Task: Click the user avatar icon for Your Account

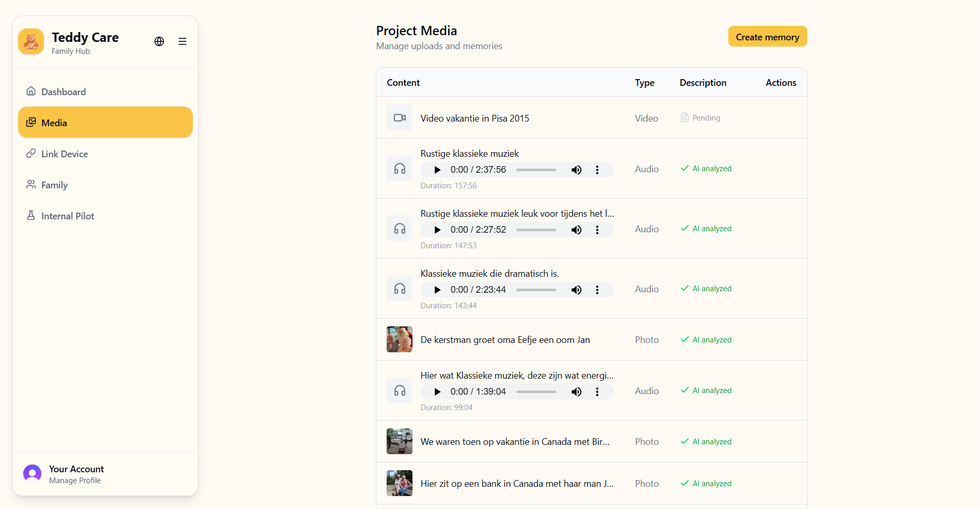Action: [32, 473]
